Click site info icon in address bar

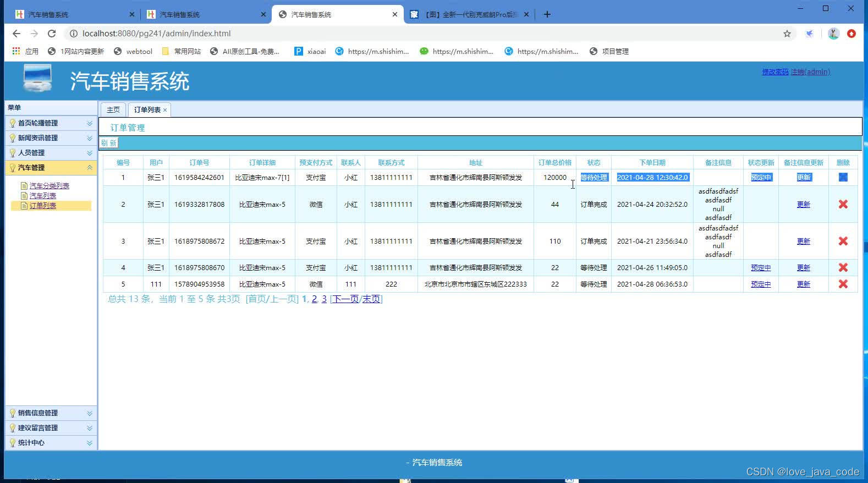click(x=73, y=34)
